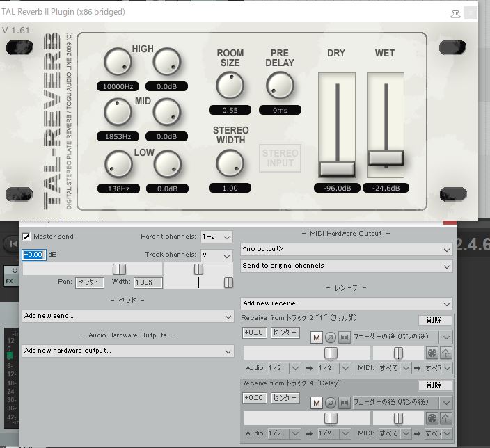Image resolution: width=490 pixels, height=448 pixels.
Task: Click the HIGH gain knob
Action: tap(167, 61)
